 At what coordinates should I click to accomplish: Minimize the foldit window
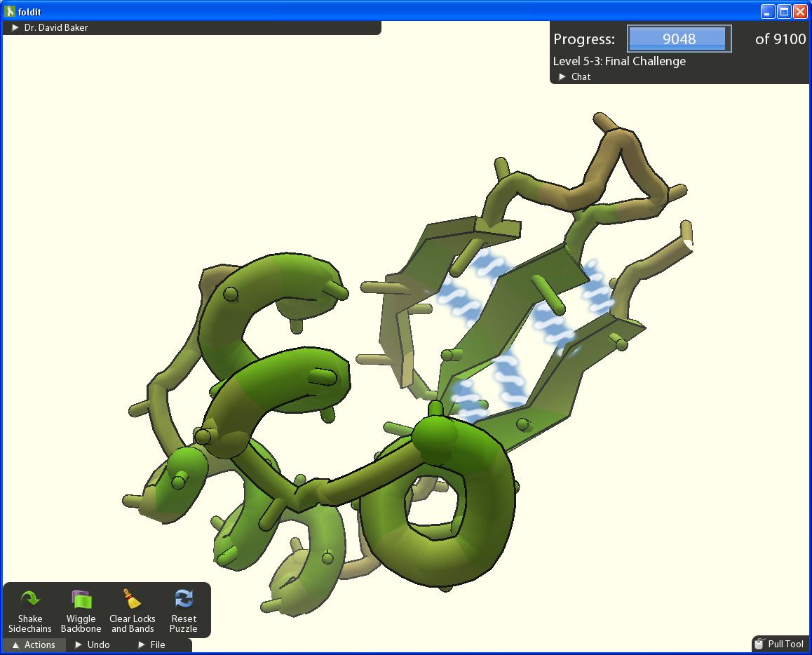pos(769,11)
